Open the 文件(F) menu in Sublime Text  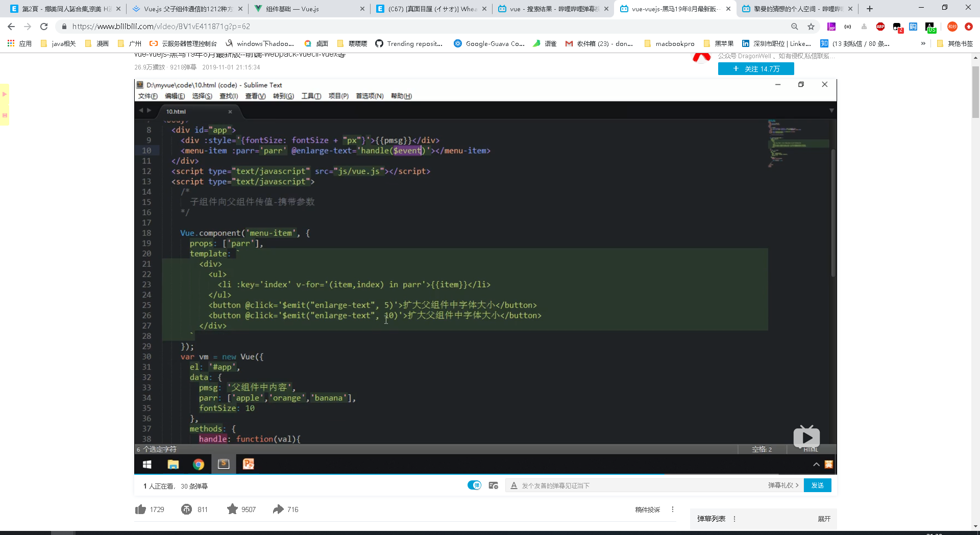tap(148, 96)
